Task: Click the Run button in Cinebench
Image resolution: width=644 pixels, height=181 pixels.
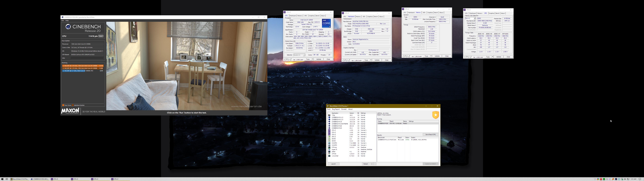Action: 101,36
